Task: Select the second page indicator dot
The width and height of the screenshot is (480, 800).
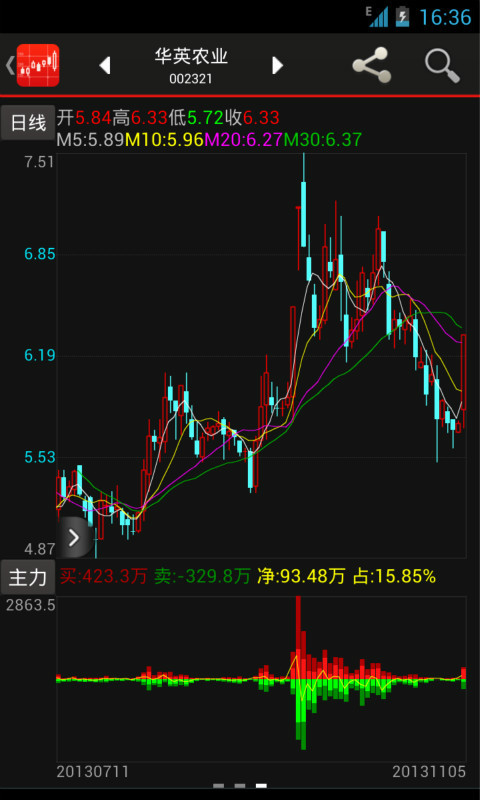Action: coord(240,786)
